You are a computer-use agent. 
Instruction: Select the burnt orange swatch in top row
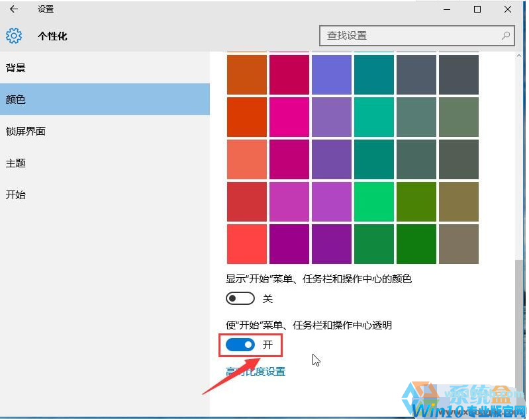coord(247,74)
